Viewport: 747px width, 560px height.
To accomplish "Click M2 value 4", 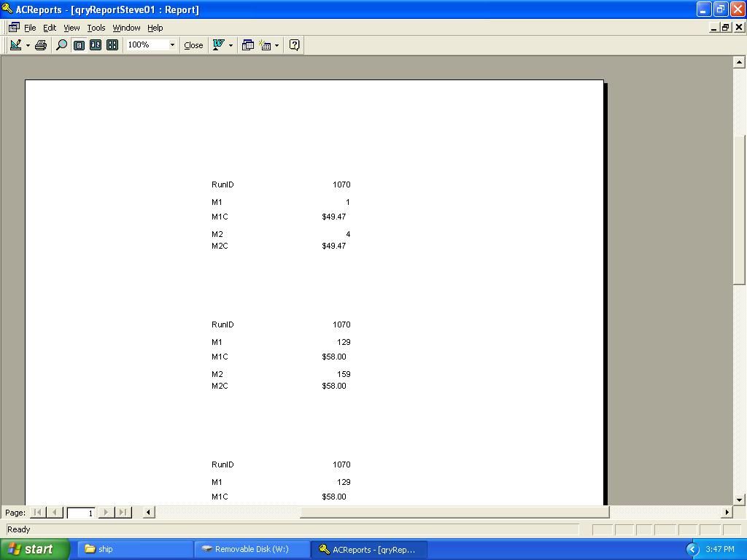I will 348,234.
